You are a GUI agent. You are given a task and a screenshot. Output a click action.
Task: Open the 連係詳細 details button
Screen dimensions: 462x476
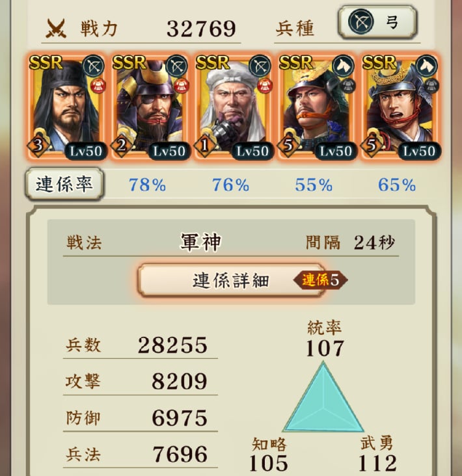(x=232, y=280)
